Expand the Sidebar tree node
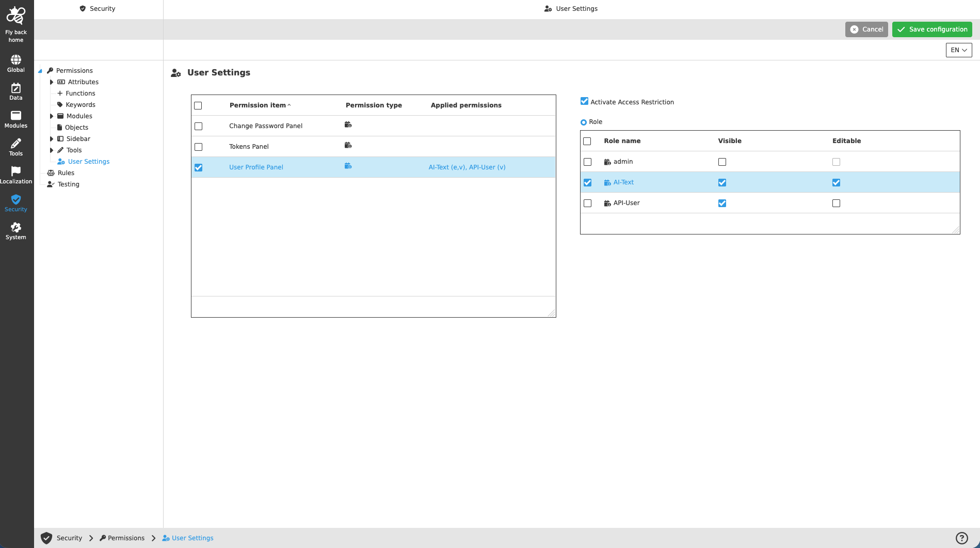980x548 pixels. (x=52, y=138)
